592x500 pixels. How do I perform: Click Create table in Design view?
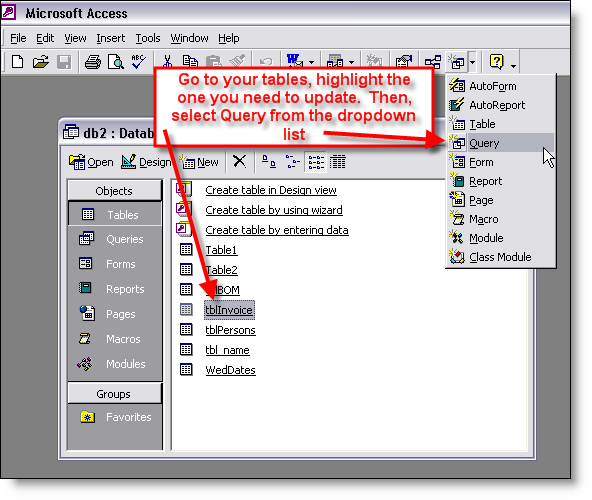(271, 190)
